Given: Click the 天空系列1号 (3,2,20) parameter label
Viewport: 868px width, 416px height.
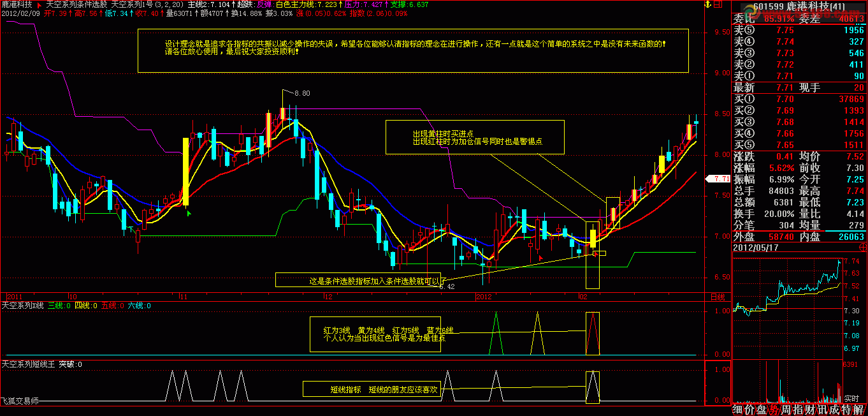Looking at the screenshot, I should 148,4.
